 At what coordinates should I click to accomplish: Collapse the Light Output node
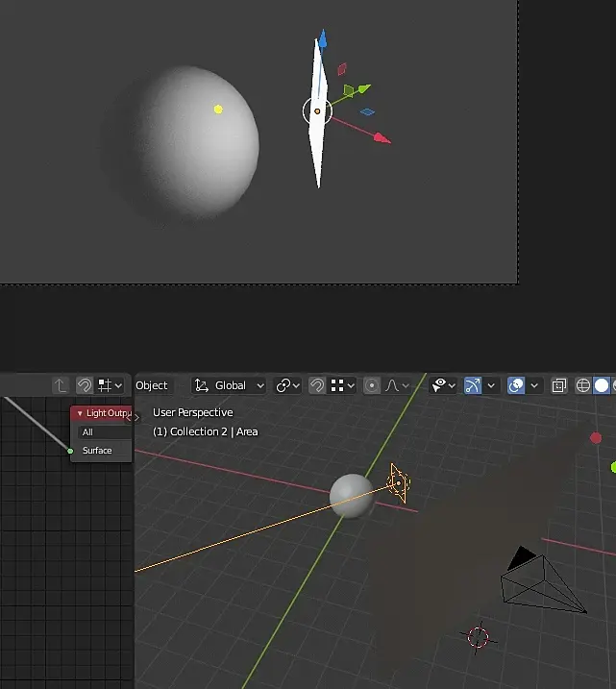click(x=80, y=413)
